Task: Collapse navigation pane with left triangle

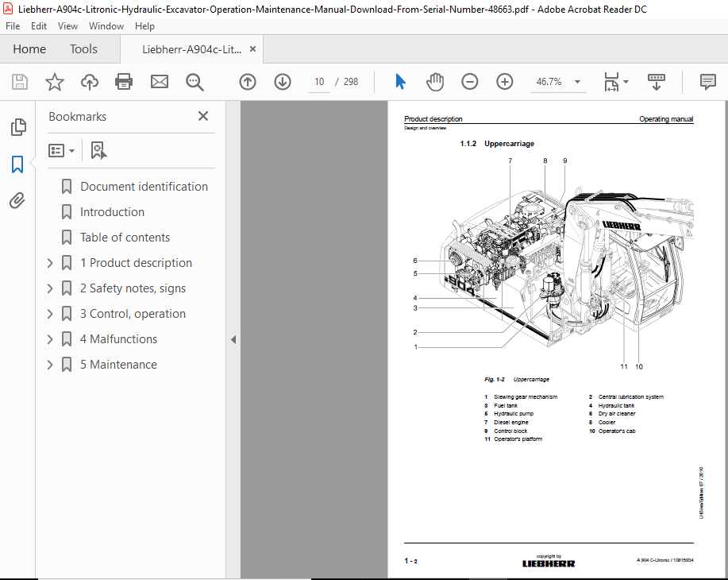Action: click(233, 340)
